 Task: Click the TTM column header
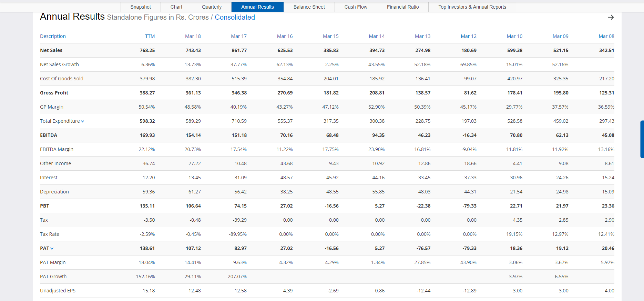(150, 36)
